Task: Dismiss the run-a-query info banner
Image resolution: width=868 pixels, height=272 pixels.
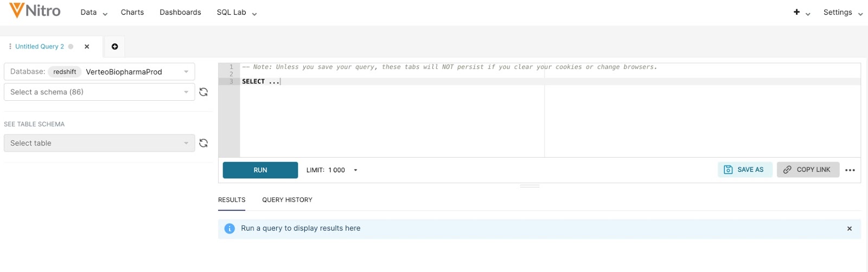Action: tap(849, 229)
